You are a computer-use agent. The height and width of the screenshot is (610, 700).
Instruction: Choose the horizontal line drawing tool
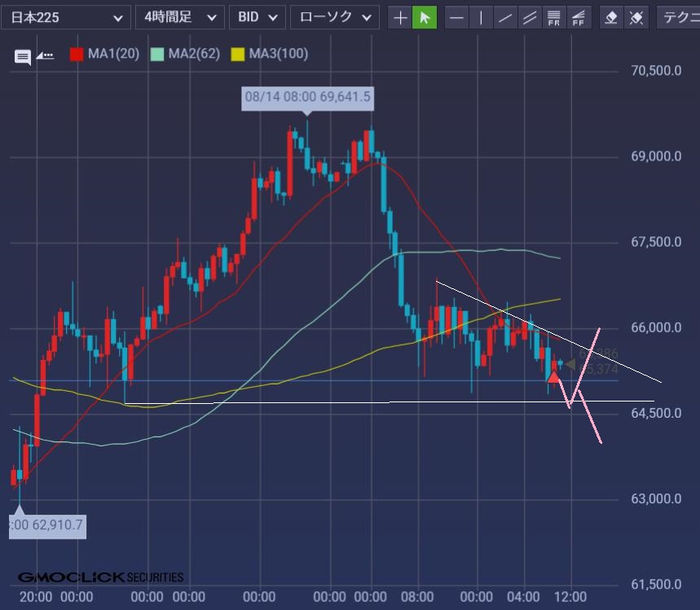tap(456, 18)
